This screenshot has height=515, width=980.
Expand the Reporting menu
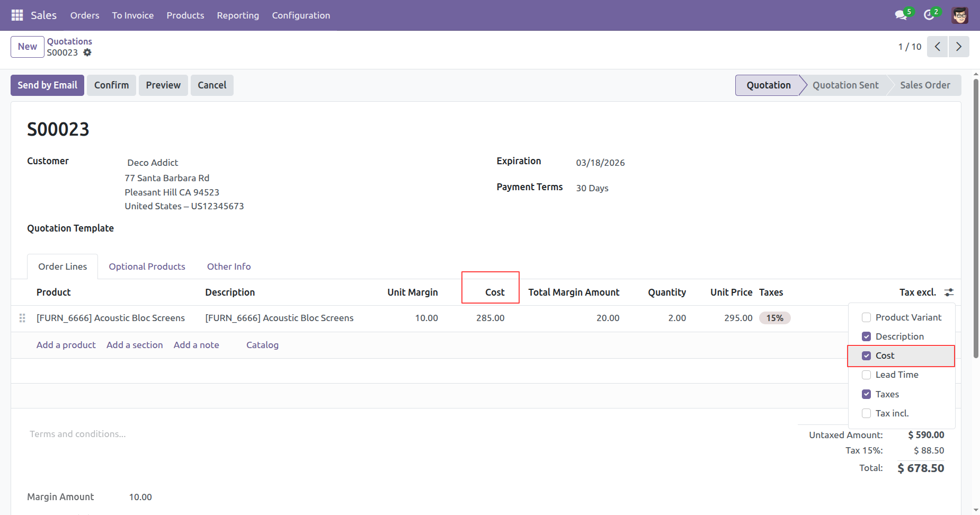click(x=238, y=15)
